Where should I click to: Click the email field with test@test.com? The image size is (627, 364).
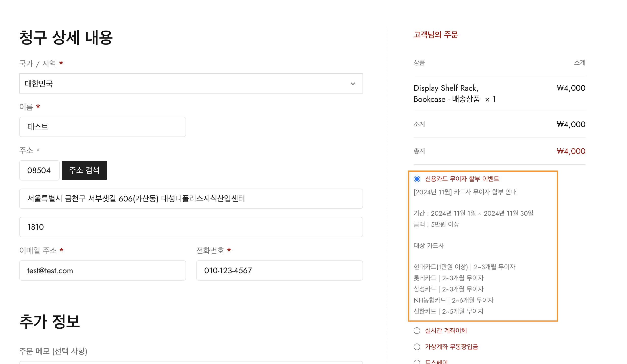(x=102, y=270)
